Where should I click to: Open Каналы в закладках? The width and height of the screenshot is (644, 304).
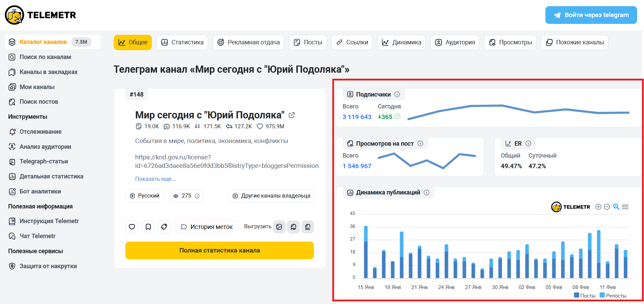coord(43,72)
